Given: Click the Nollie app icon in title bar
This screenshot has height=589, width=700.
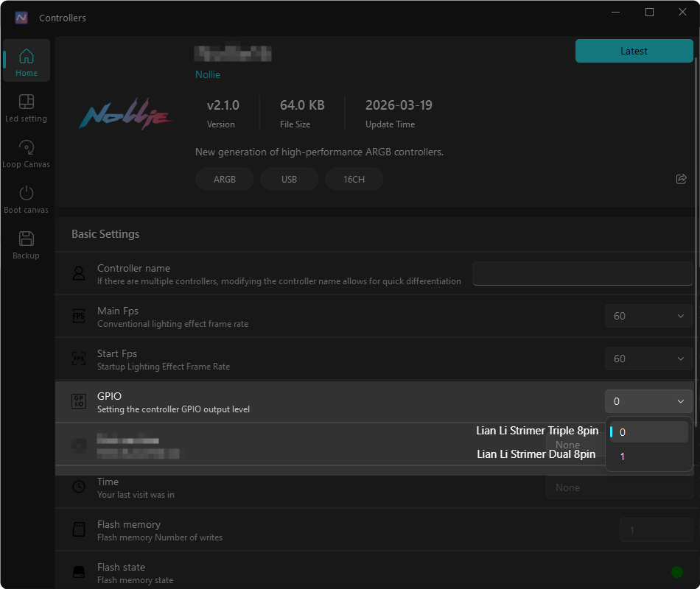Looking at the screenshot, I should pyautogui.click(x=21, y=18).
